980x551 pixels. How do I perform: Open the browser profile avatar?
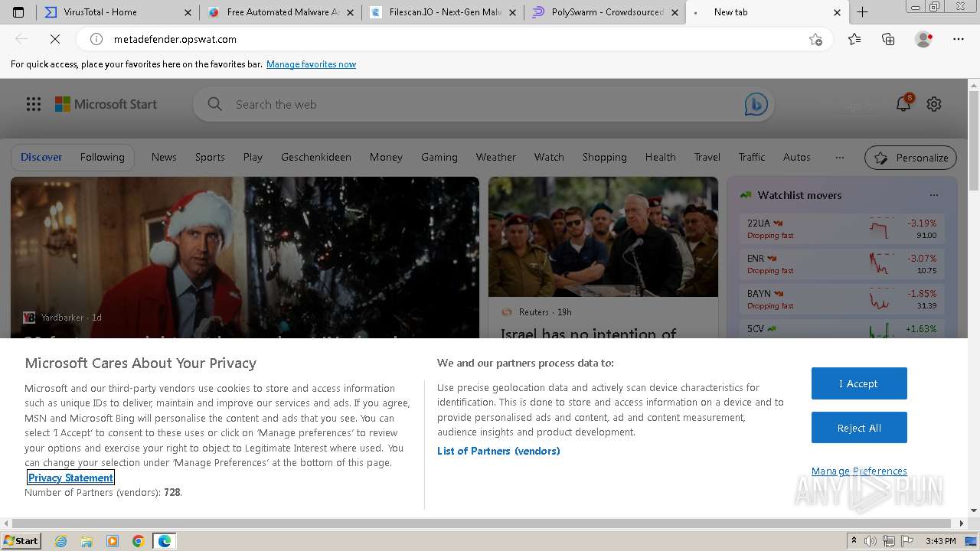[923, 39]
